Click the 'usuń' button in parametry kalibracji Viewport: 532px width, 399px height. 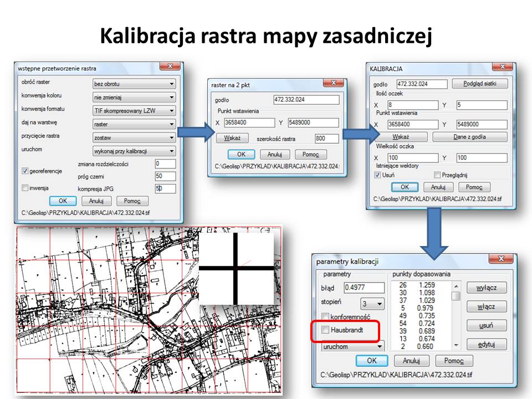487,326
